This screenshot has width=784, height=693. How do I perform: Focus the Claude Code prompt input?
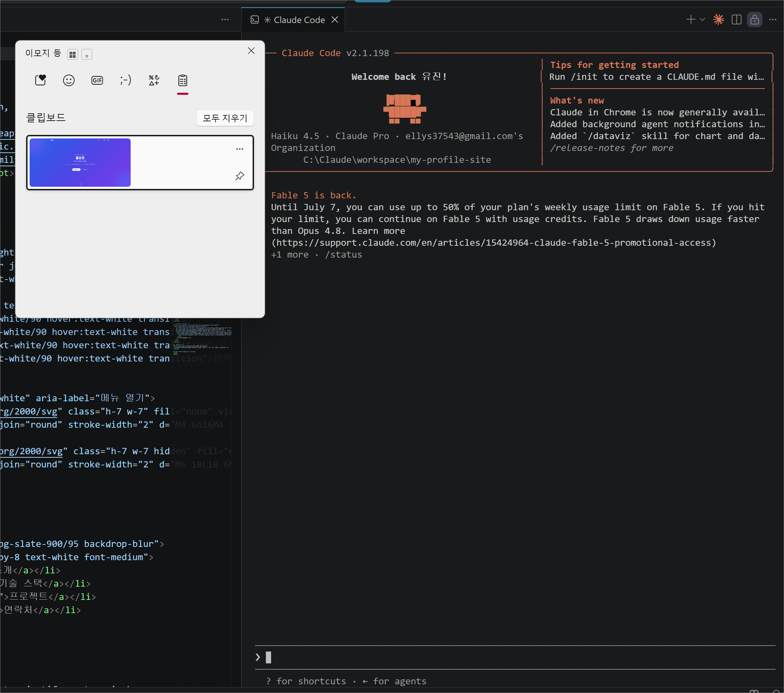(515, 657)
